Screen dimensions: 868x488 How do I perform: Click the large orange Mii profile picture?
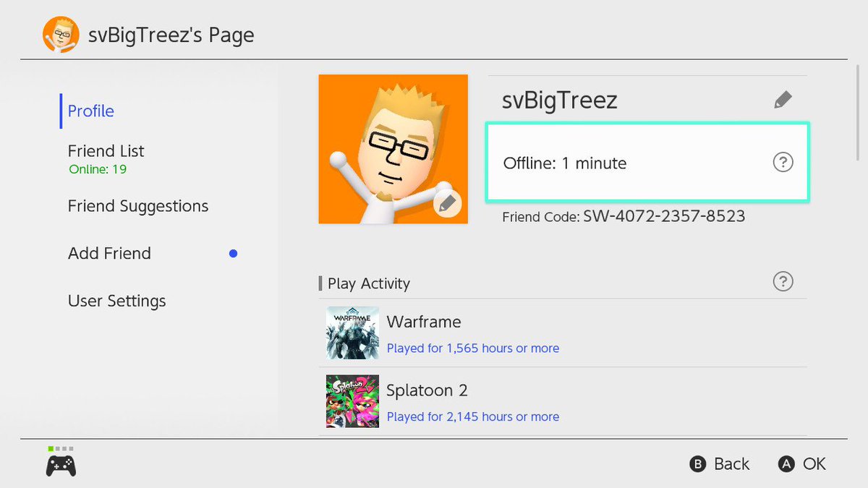[x=393, y=149]
